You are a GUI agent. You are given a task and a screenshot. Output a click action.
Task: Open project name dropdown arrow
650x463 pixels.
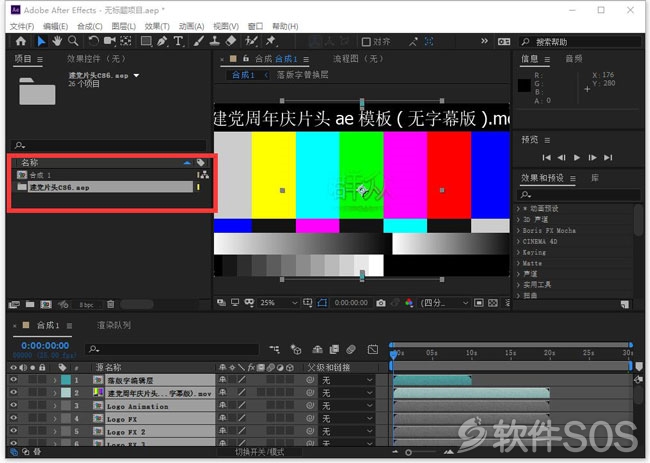pos(136,75)
